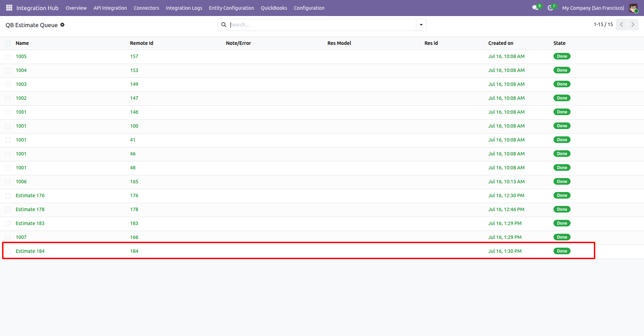Screen dimensions: 644x336
Task: Check the Estimate 176 row checkbox
Action: click(x=8, y=196)
